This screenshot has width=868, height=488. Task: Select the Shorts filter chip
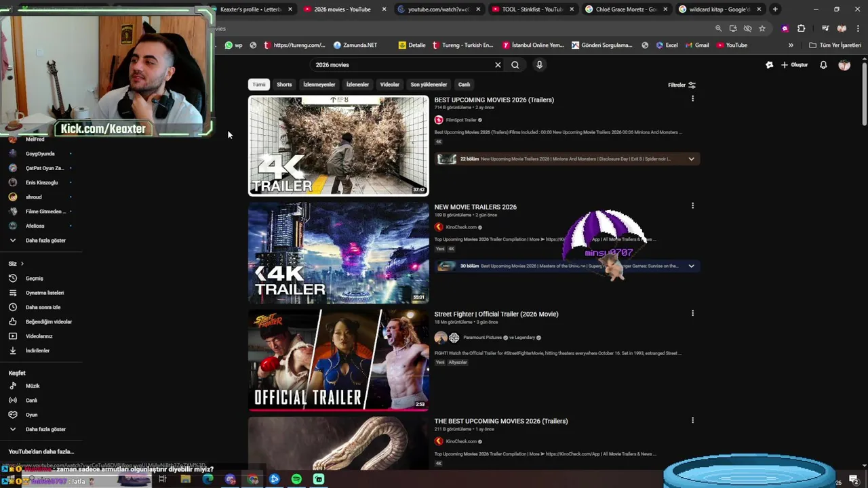[x=284, y=85]
